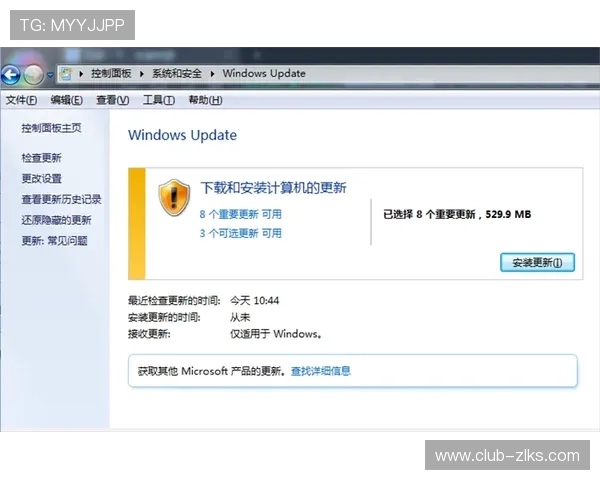600x480 pixels.
Task: Expand the arrow after 系统和安全 breadcrumb
Action: tap(212, 74)
